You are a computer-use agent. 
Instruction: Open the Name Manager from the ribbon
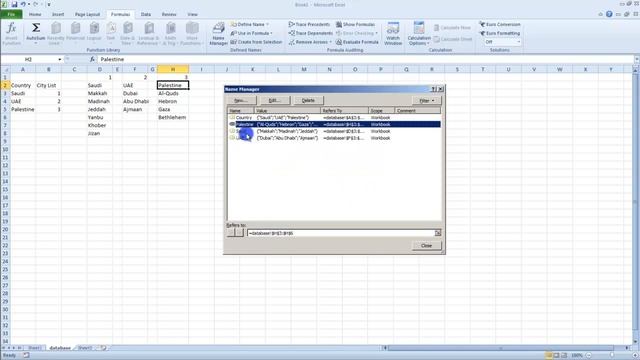coord(218,34)
